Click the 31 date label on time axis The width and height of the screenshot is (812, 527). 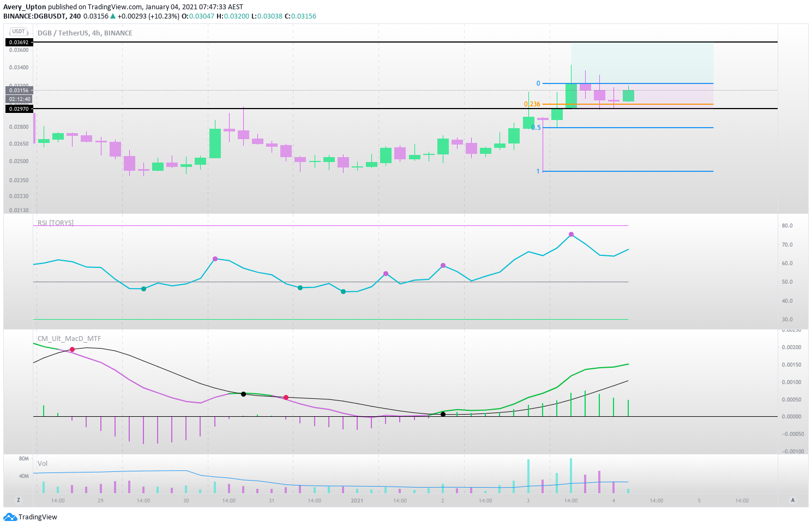click(x=272, y=500)
